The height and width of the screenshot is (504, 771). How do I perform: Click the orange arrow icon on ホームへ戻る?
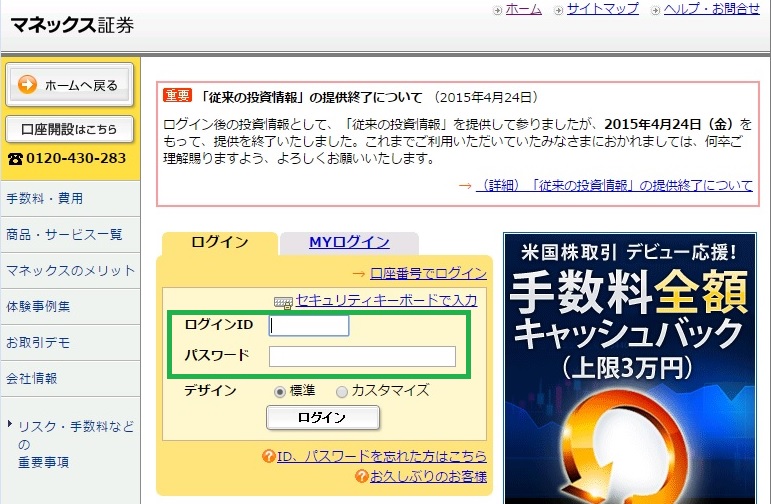(x=28, y=85)
